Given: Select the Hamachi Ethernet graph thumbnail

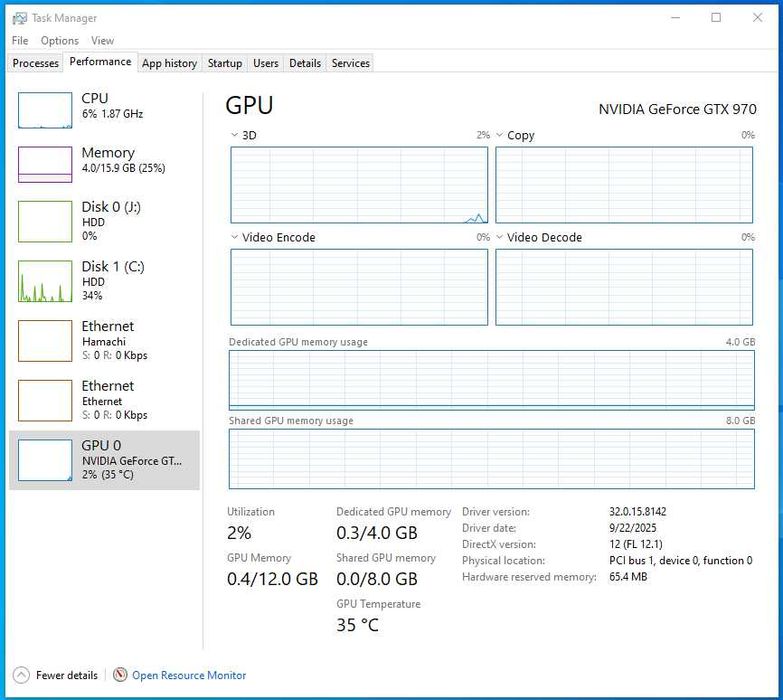Looking at the screenshot, I should [45, 340].
